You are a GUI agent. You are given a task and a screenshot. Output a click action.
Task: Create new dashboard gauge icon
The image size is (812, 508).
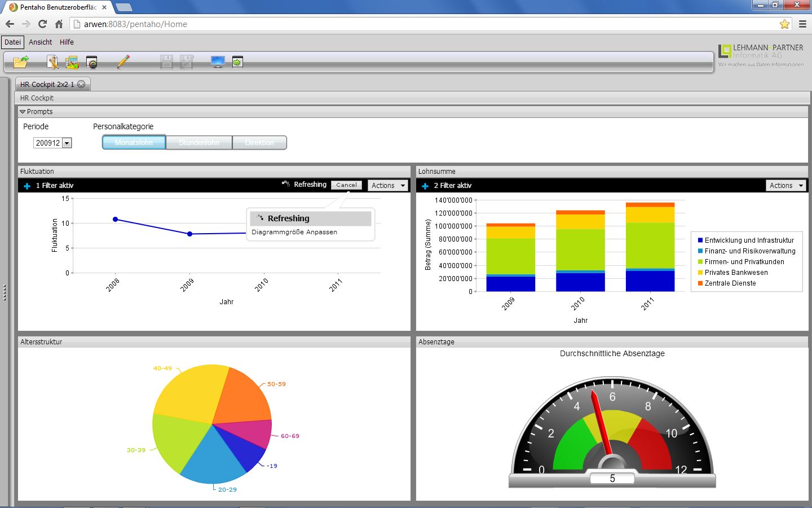(x=92, y=62)
